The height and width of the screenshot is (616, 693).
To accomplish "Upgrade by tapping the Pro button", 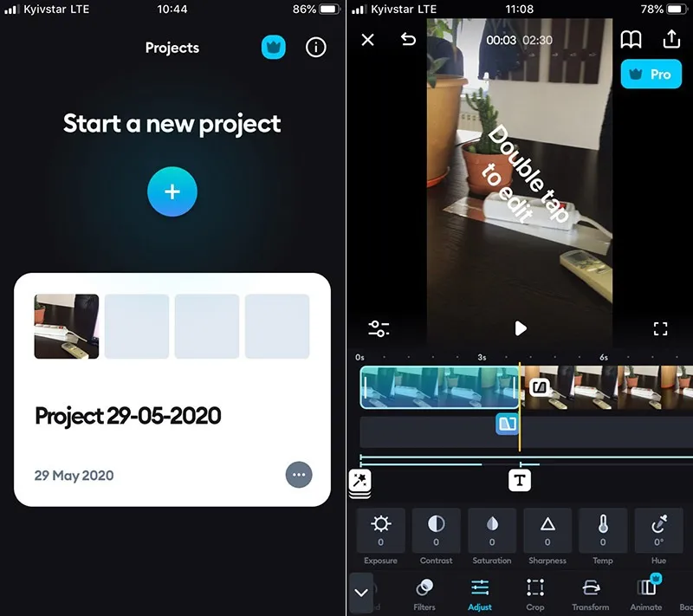I will coord(651,75).
